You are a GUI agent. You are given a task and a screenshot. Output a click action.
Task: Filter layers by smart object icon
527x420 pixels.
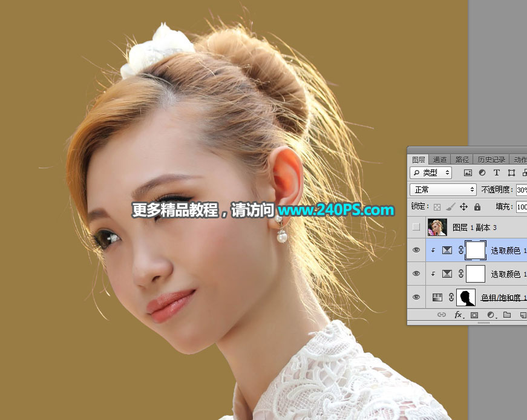click(x=525, y=173)
